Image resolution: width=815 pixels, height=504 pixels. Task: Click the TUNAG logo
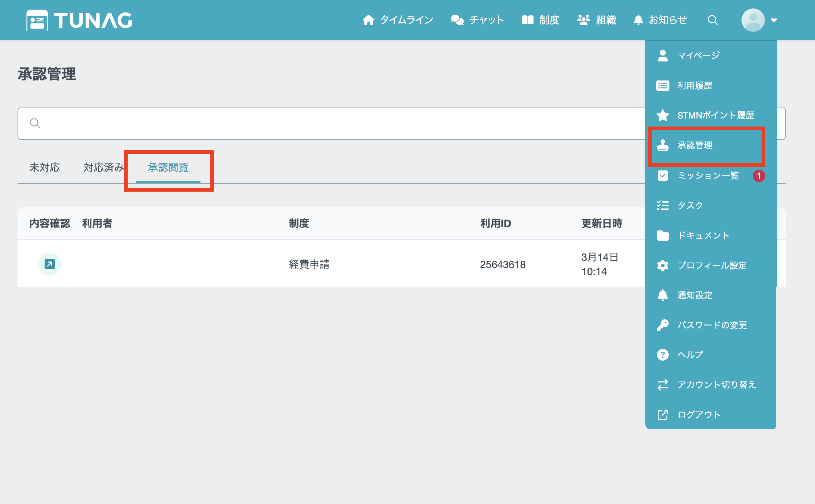79,20
